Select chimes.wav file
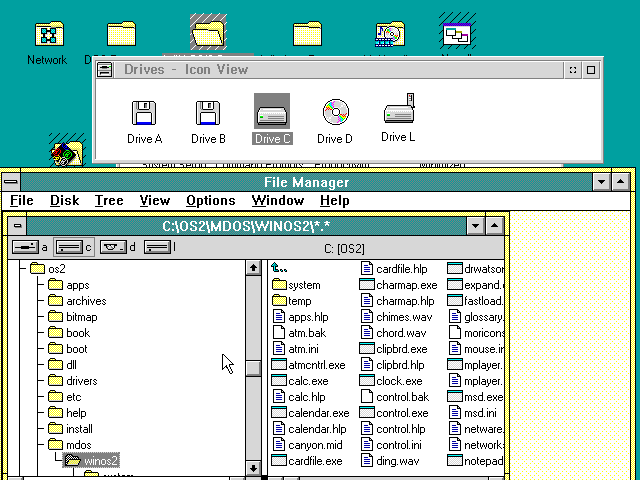This screenshot has width=640, height=480. [x=397, y=317]
